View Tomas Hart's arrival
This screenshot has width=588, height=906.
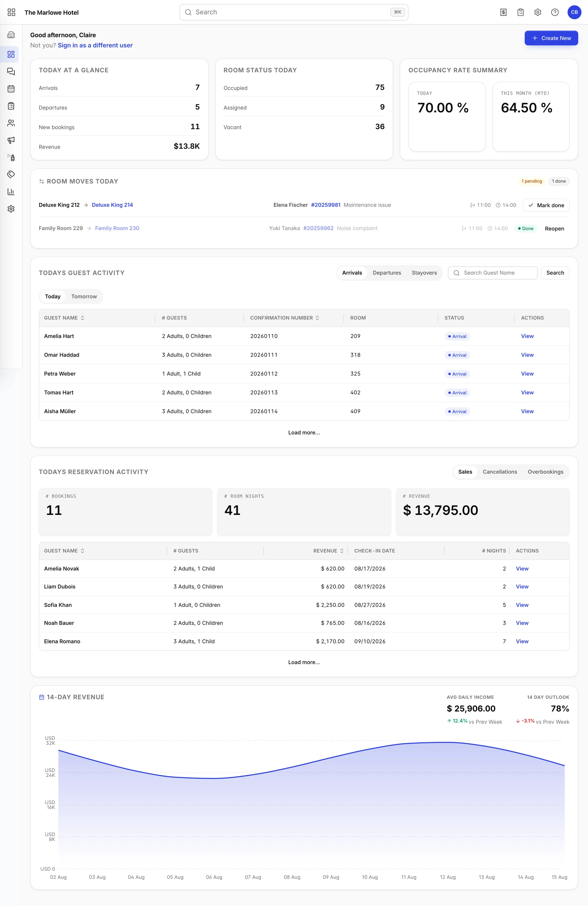pyautogui.click(x=527, y=393)
